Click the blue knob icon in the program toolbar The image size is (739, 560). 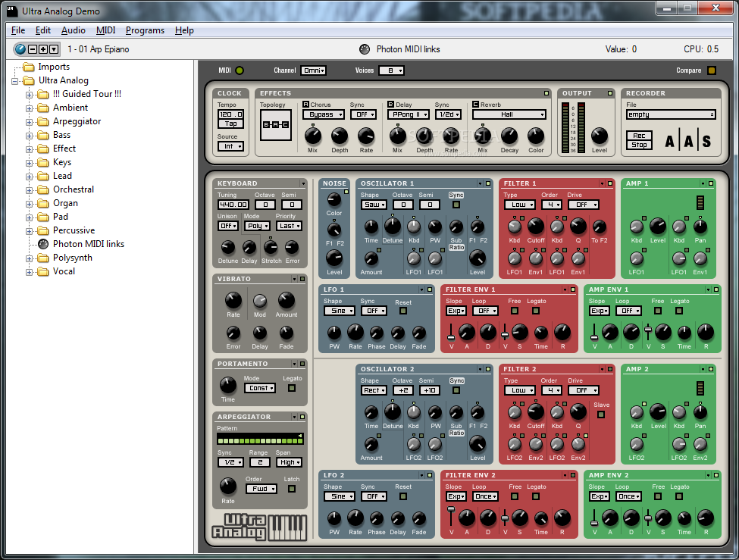(x=20, y=49)
